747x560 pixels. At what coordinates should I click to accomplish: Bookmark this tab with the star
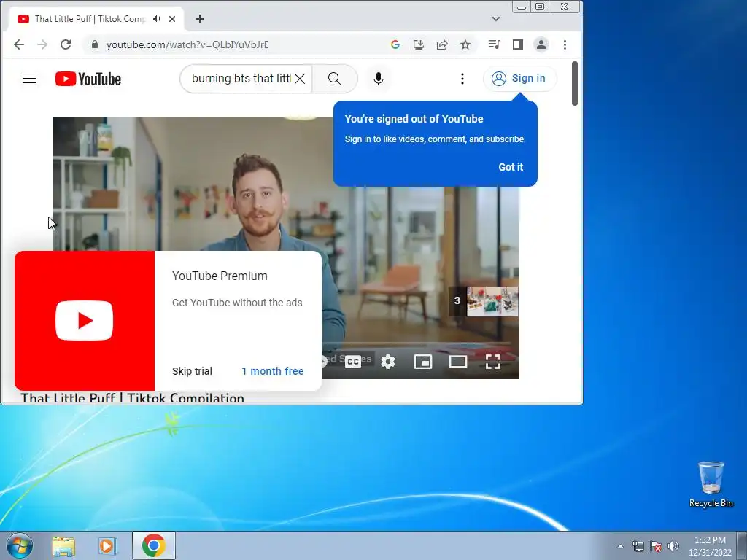pyautogui.click(x=465, y=44)
